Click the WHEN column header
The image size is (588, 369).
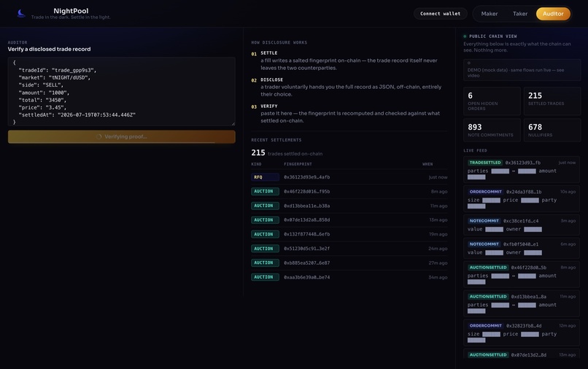[428, 164]
